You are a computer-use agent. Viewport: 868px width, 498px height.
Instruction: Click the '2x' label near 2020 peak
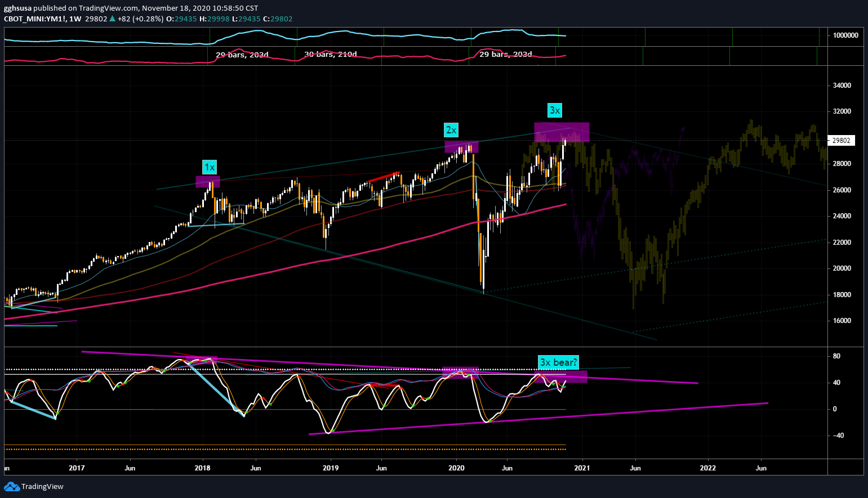pos(451,130)
